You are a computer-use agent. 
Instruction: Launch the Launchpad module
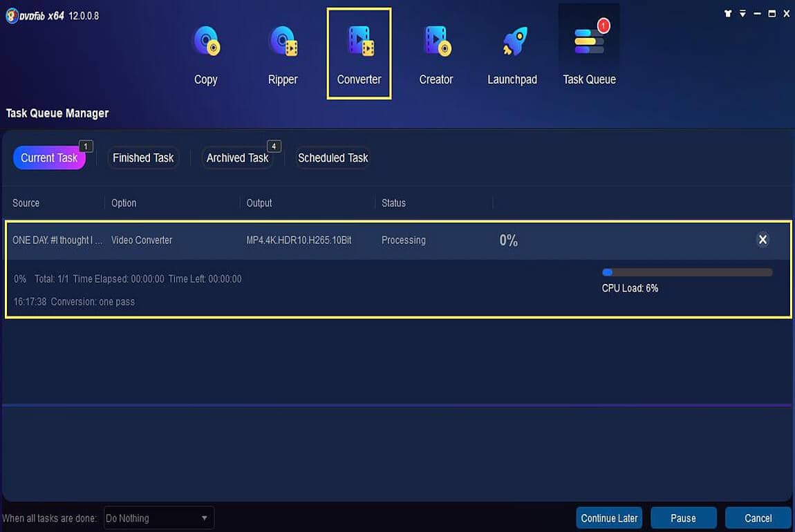pos(512,52)
